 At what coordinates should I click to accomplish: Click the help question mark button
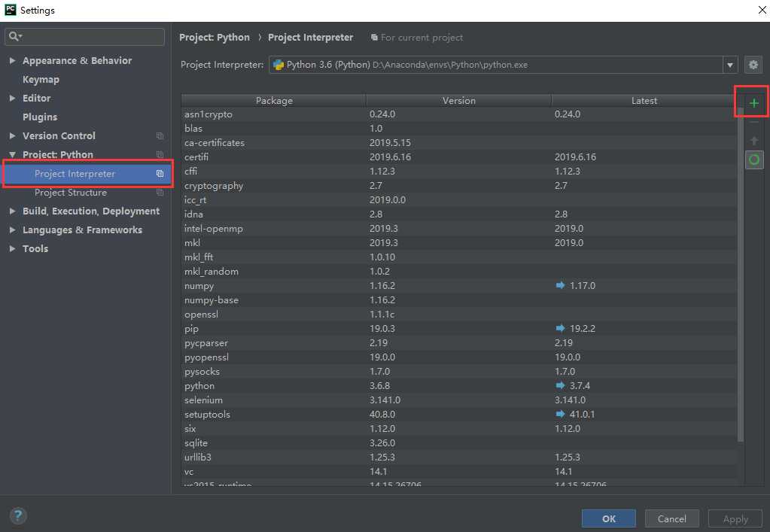click(x=17, y=515)
